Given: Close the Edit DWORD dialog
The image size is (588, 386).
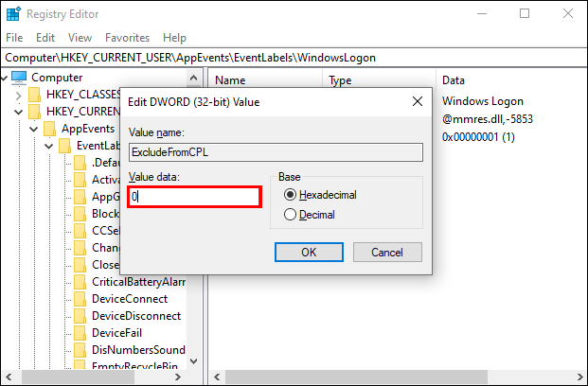Looking at the screenshot, I should point(418,101).
